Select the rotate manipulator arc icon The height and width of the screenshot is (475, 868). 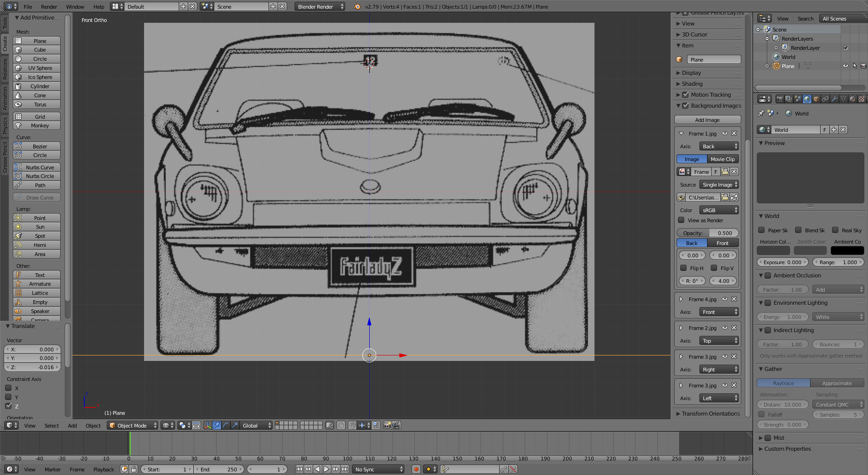point(226,425)
